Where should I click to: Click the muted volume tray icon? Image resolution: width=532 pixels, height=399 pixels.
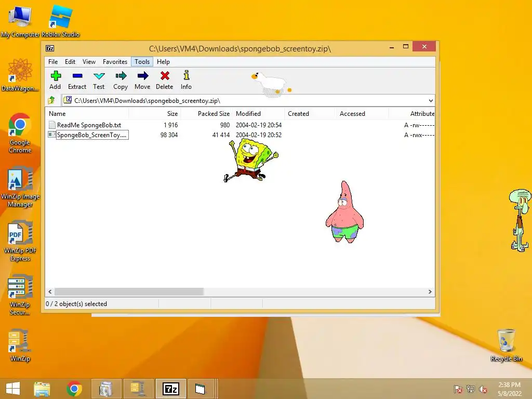[483, 389]
